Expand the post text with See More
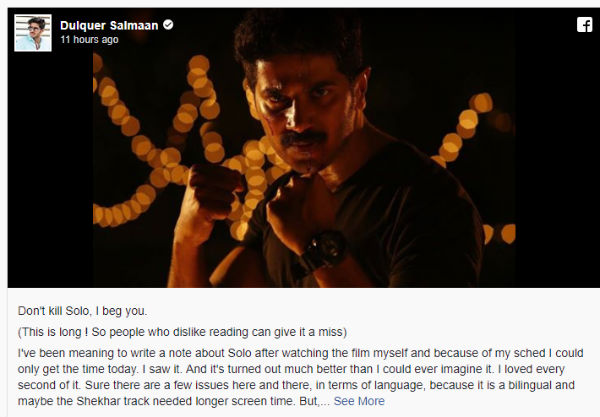Viewport: 600px width, 417px height. pyautogui.click(x=359, y=401)
